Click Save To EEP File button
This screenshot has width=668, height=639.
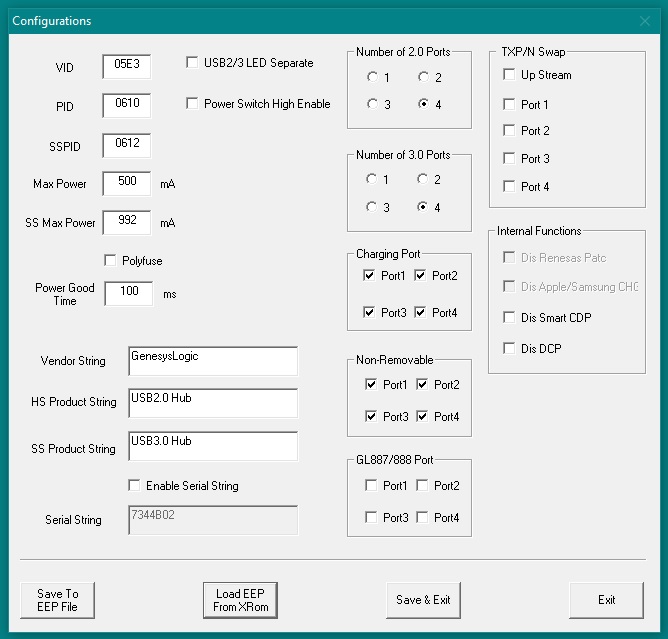58,600
